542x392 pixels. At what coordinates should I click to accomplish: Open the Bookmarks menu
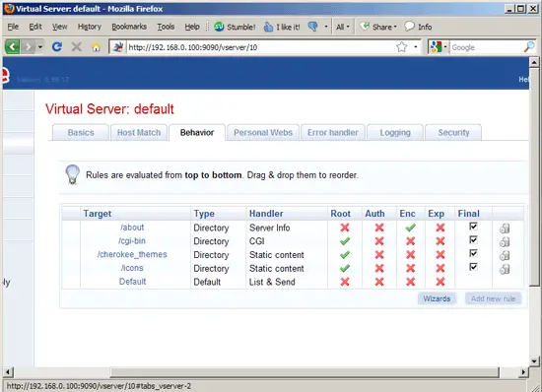point(129,27)
